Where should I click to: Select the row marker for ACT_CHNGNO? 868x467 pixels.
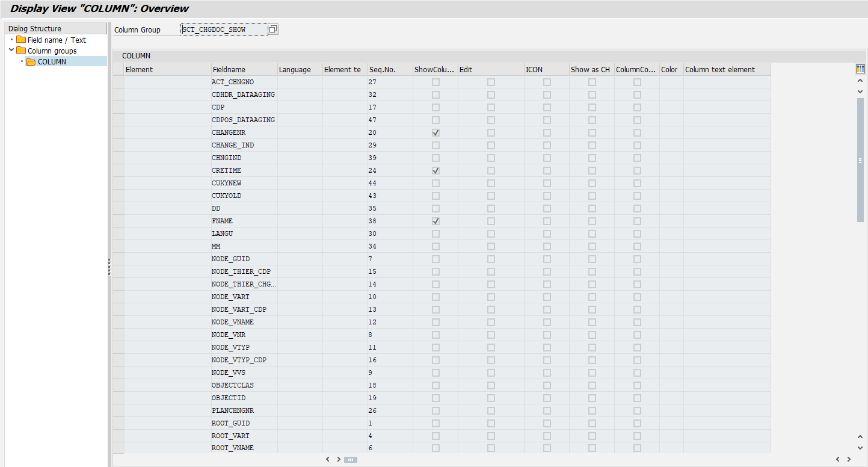click(119, 82)
